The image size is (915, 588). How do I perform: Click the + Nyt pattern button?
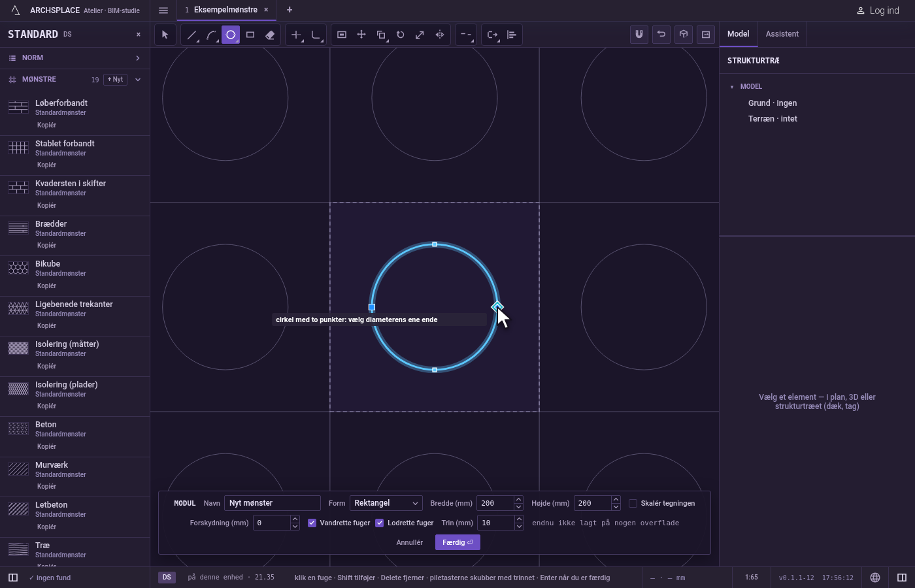[115, 80]
